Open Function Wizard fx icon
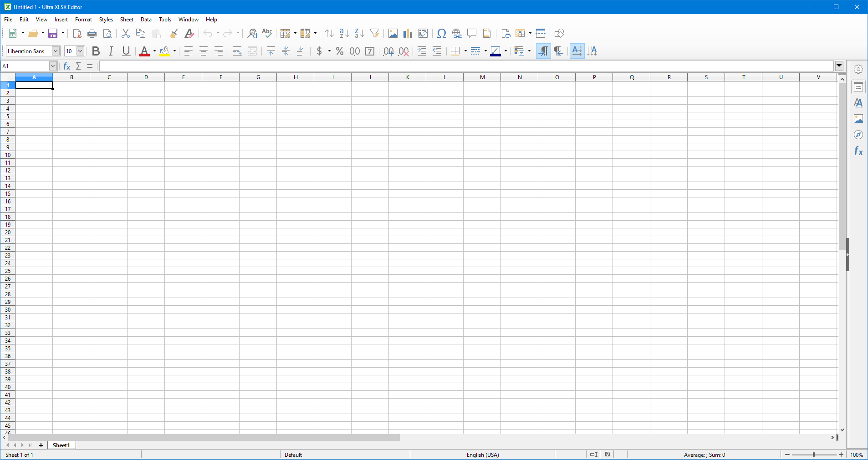 pyautogui.click(x=66, y=66)
